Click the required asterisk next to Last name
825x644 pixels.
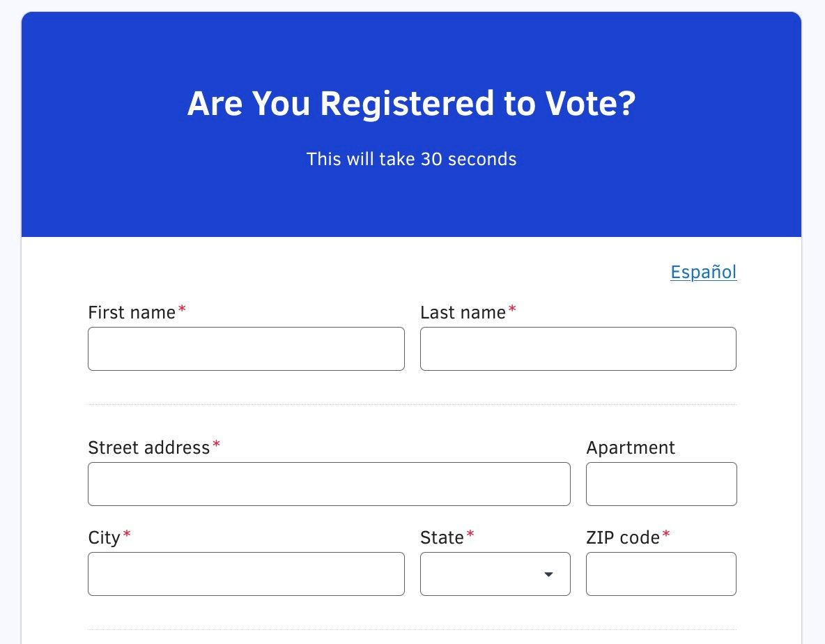pos(512,310)
